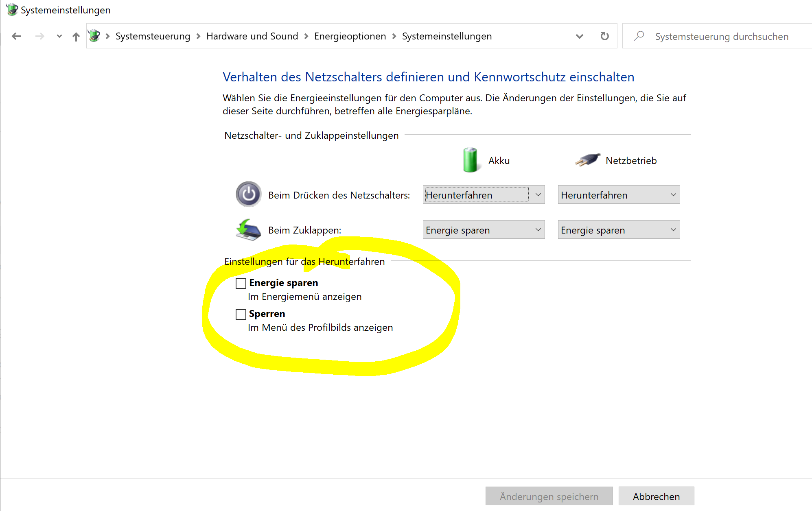Click 'Einstellungen für das Herunterfahren' heading
Image resolution: width=812 pixels, height=511 pixels.
pyautogui.click(x=304, y=262)
